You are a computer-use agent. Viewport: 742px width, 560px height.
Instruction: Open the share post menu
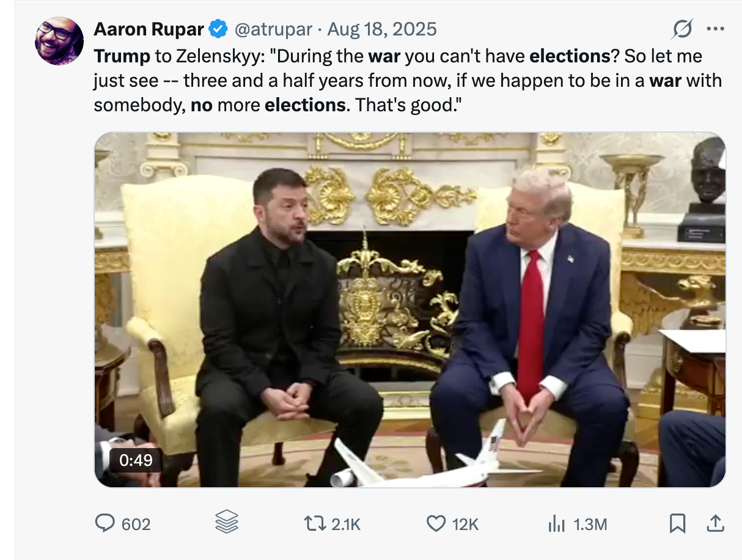pyautogui.click(x=715, y=523)
